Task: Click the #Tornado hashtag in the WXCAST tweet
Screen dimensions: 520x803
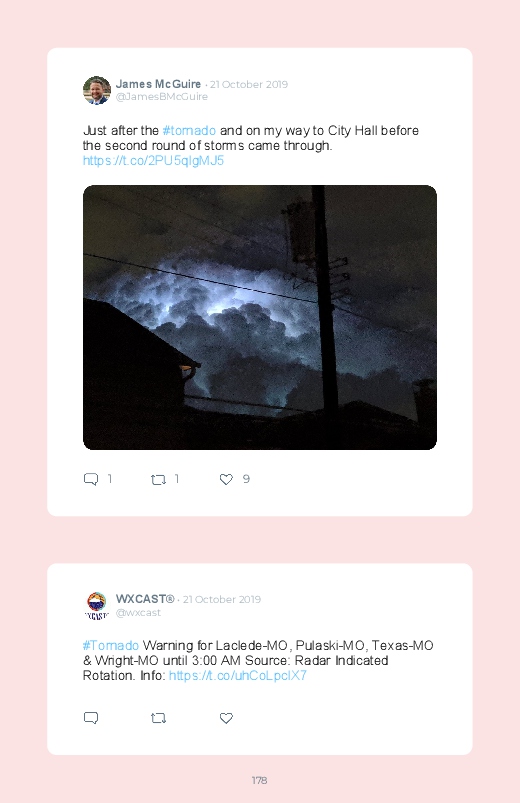Action: [111, 645]
